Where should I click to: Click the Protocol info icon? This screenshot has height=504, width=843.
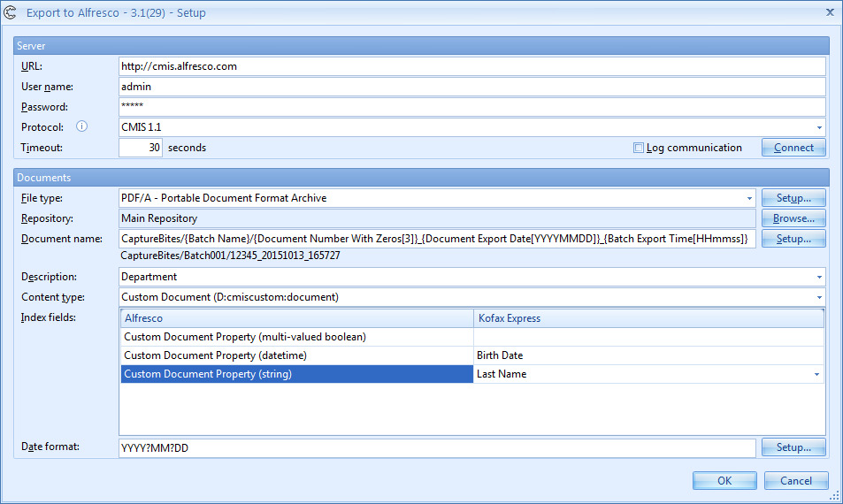(x=82, y=127)
